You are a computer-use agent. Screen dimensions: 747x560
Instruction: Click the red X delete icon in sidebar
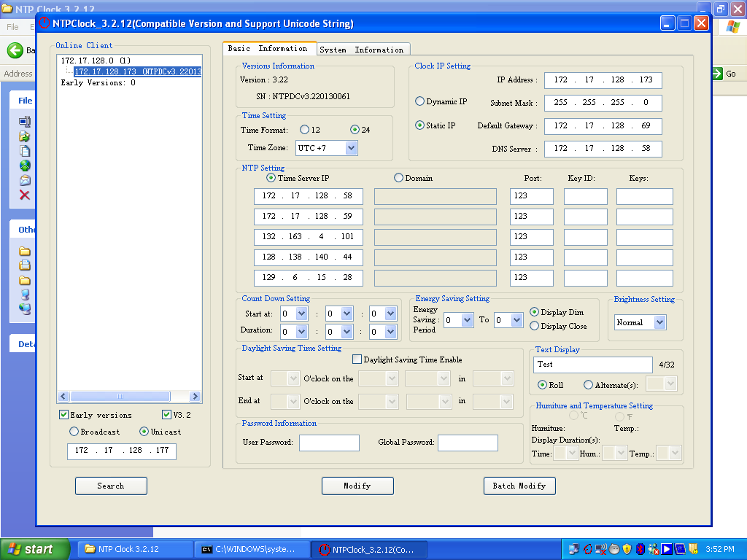click(x=25, y=195)
